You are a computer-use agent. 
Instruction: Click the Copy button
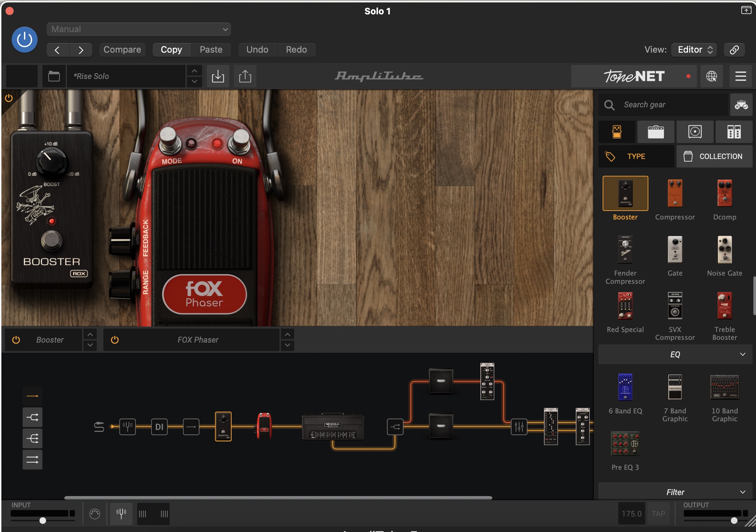[x=171, y=50]
